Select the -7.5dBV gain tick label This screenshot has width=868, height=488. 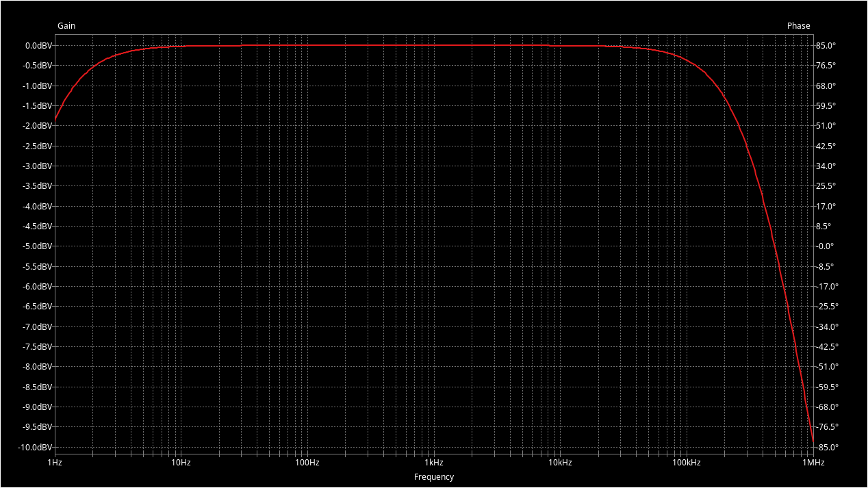pos(37,347)
